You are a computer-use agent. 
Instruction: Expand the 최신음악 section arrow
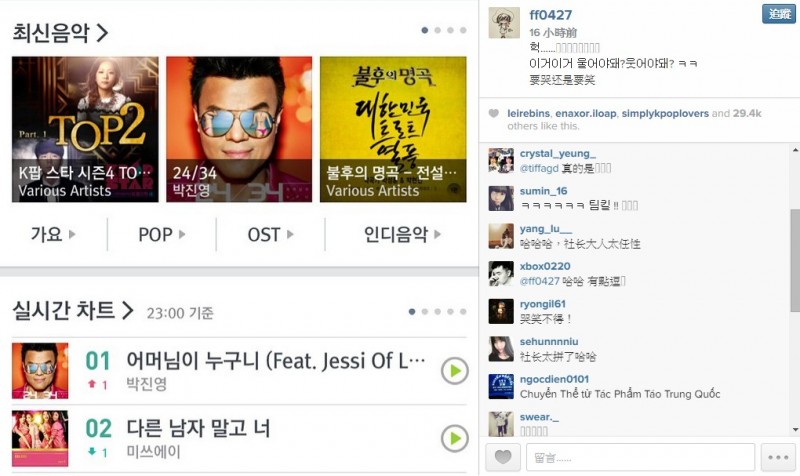click(102, 33)
